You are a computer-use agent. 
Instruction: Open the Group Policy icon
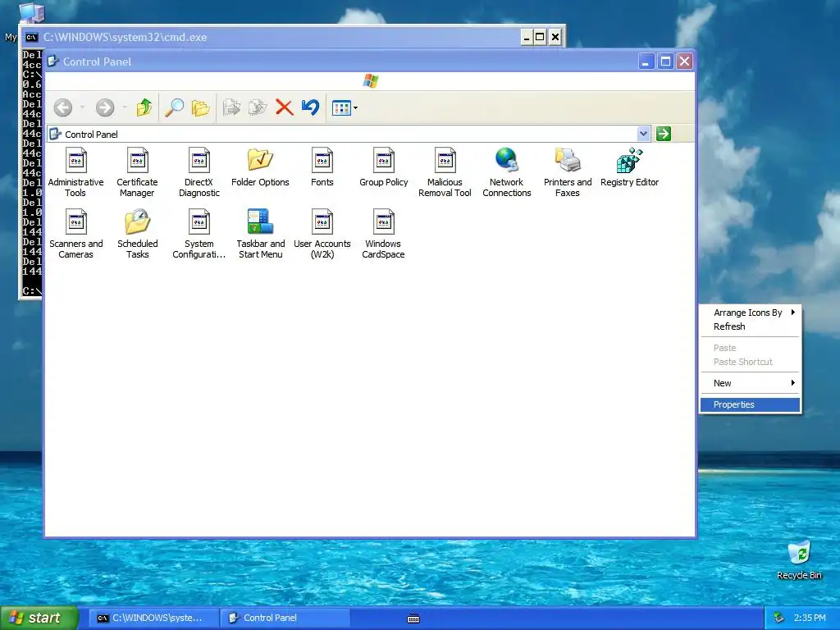tap(384, 167)
